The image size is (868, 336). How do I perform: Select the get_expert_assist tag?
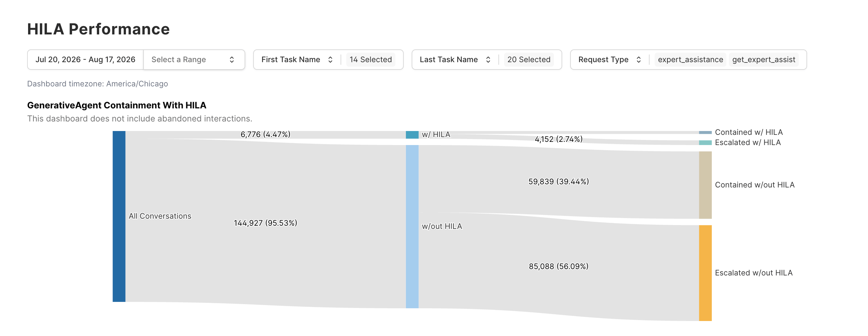click(x=763, y=60)
